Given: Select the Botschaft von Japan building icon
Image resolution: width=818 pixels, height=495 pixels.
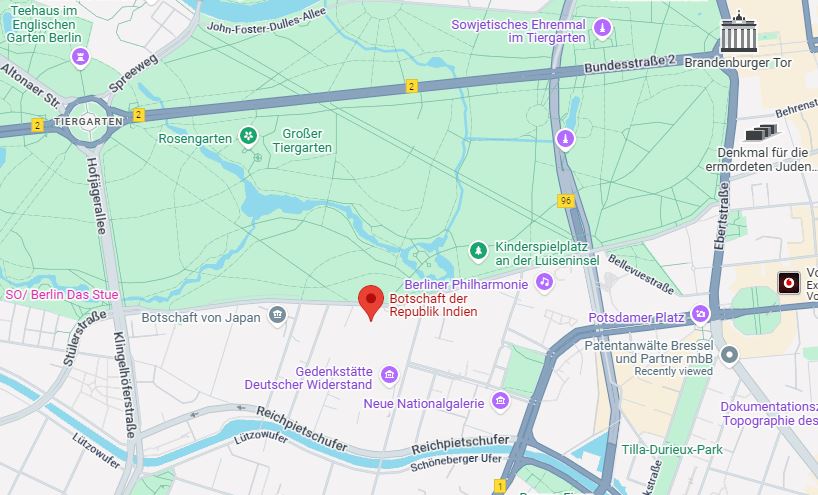Looking at the screenshot, I should click(x=277, y=315).
